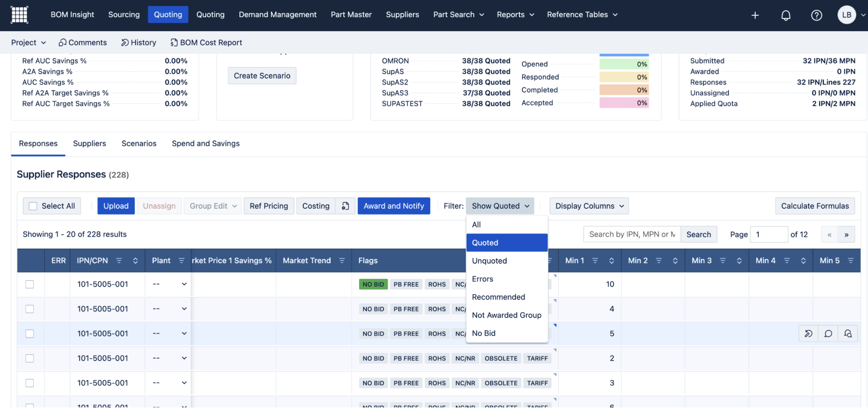
Task: Filter the IPN/CPN column
Action: (119, 260)
